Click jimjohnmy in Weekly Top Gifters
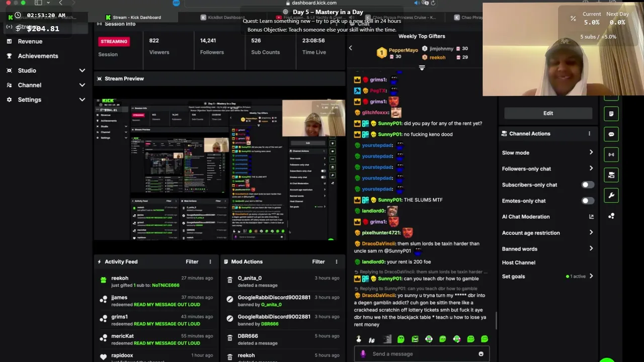 pos(441,49)
